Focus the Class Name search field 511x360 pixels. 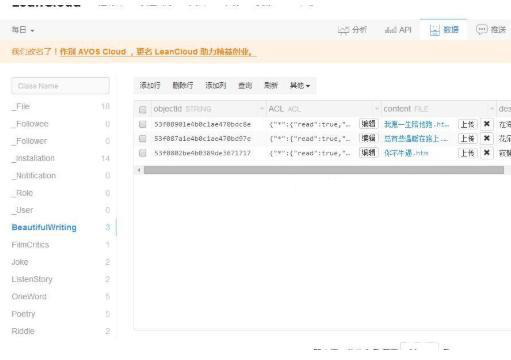point(60,86)
